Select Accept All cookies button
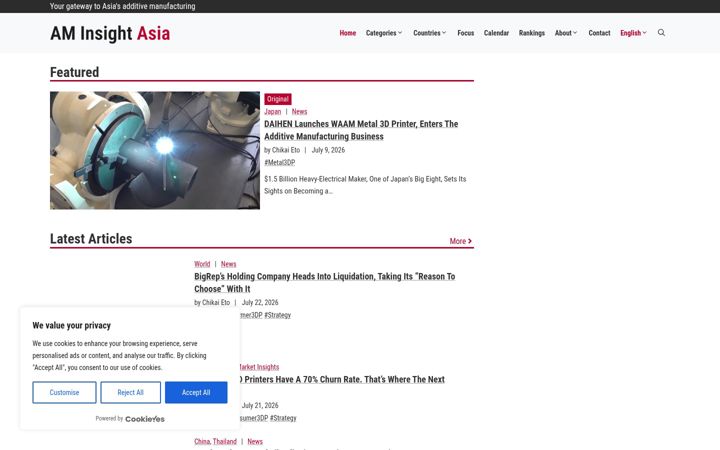 tap(196, 393)
